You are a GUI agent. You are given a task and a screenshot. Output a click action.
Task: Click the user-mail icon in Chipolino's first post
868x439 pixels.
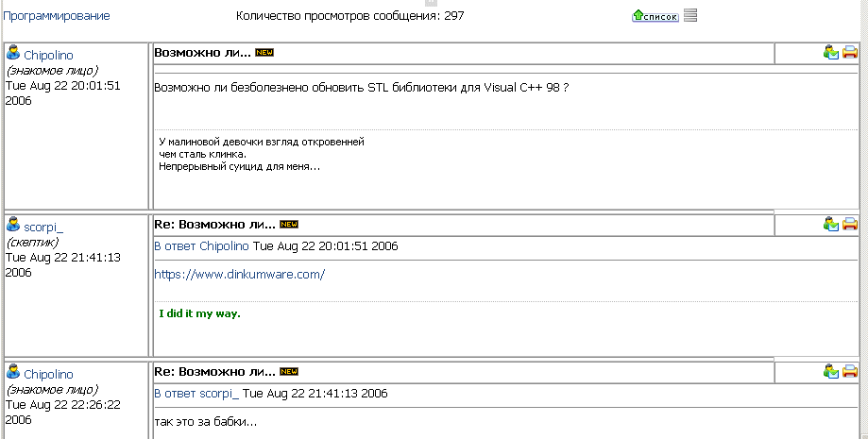click(831, 53)
